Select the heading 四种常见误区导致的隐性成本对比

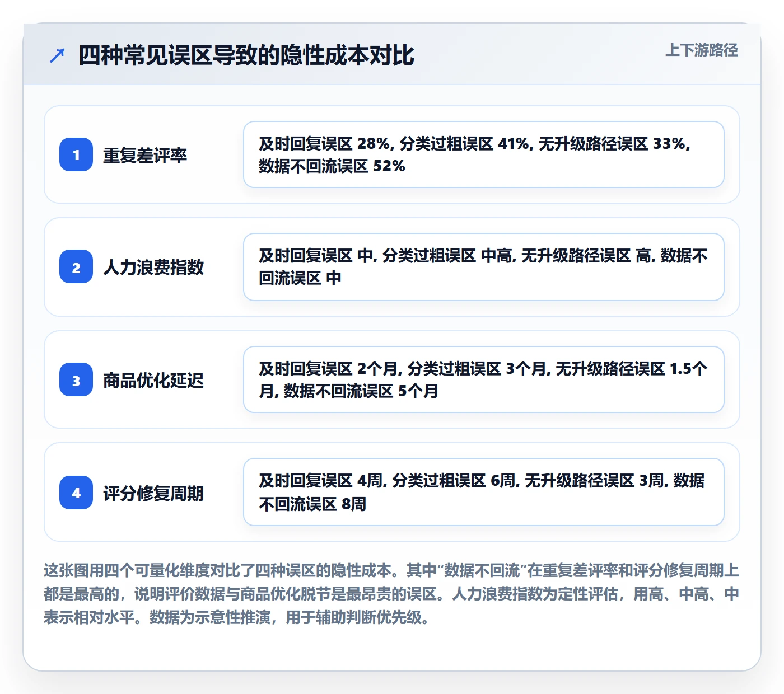point(246,55)
